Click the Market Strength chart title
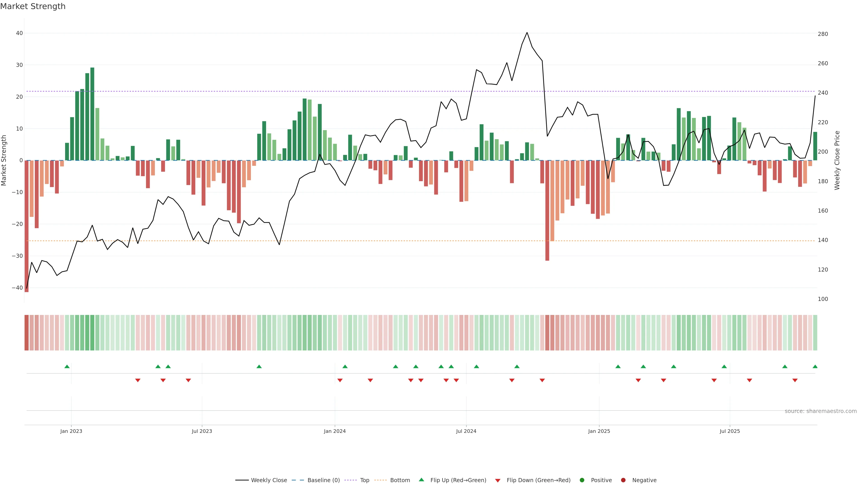This screenshot has width=868, height=488. pos(33,6)
